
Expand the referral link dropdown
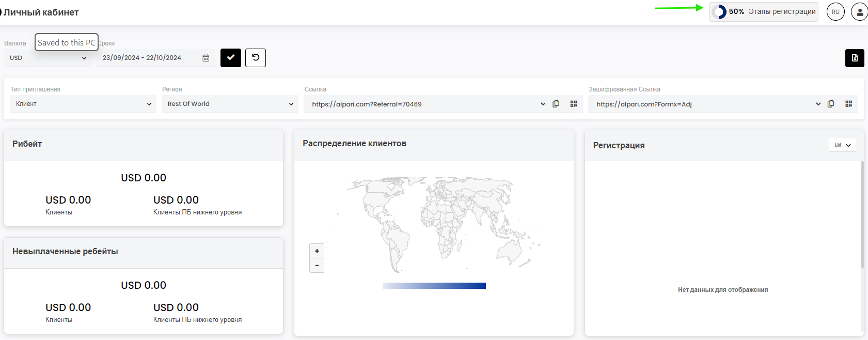pyautogui.click(x=543, y=104)
